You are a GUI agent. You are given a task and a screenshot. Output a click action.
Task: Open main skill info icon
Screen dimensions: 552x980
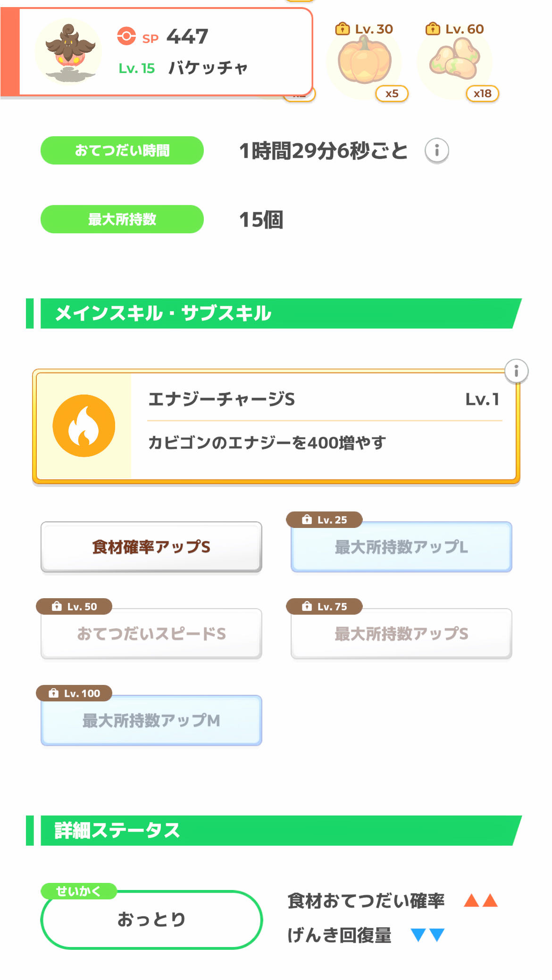pos(516,371)
